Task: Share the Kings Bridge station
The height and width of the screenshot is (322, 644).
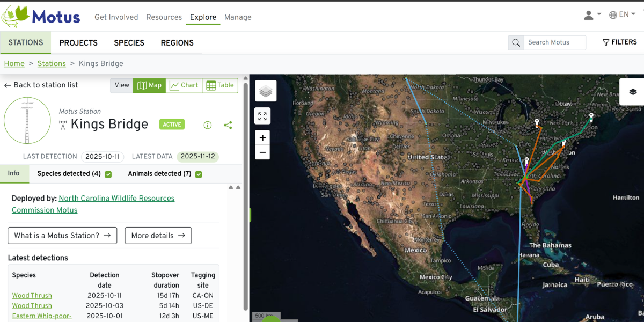Action: coord(228,125)
